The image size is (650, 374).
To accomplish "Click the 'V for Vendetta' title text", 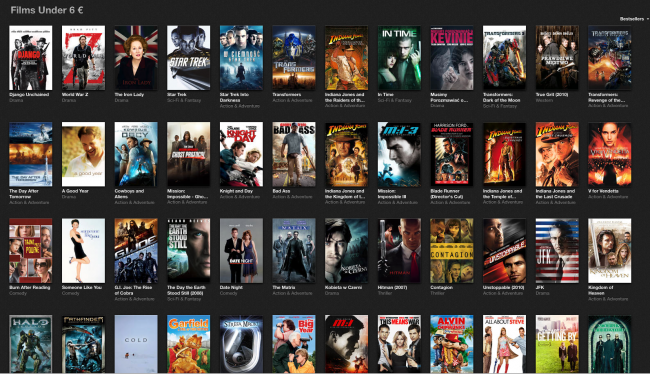I will (603, 191).
